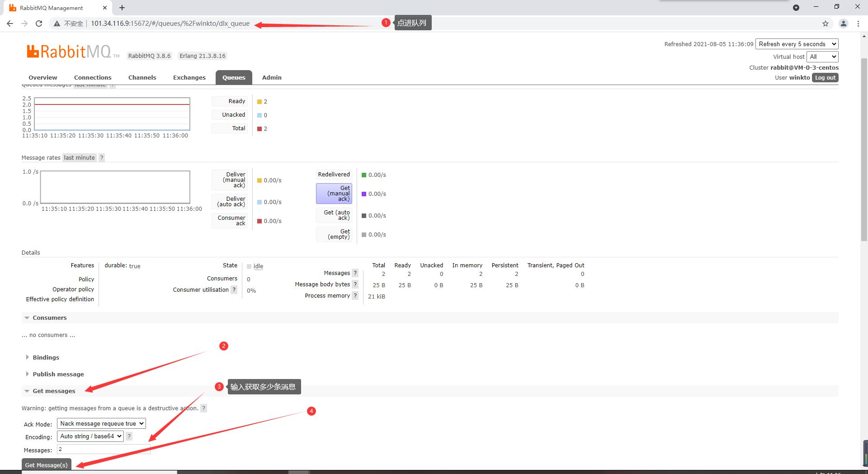Open the Encoding dropdown
Screen dimensions: 868x474
90,436
